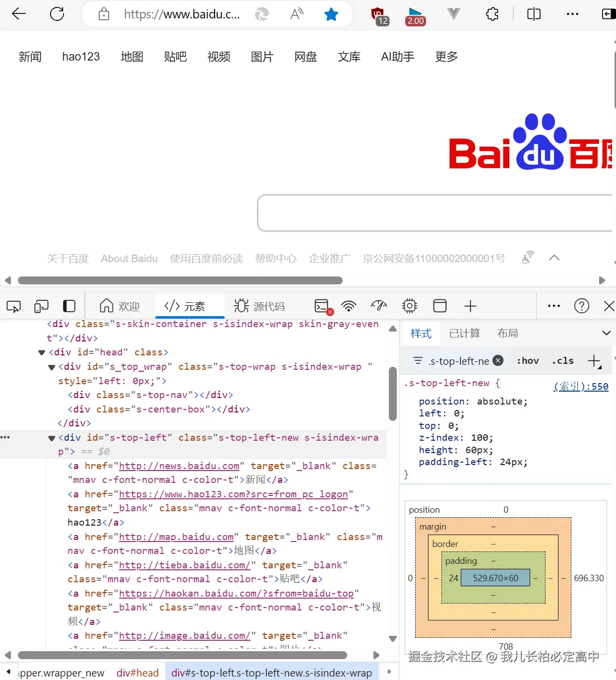Toggle the DevTools activity bar dock icon
This screenshot has width=616, height=680.
tap(69, 306)
